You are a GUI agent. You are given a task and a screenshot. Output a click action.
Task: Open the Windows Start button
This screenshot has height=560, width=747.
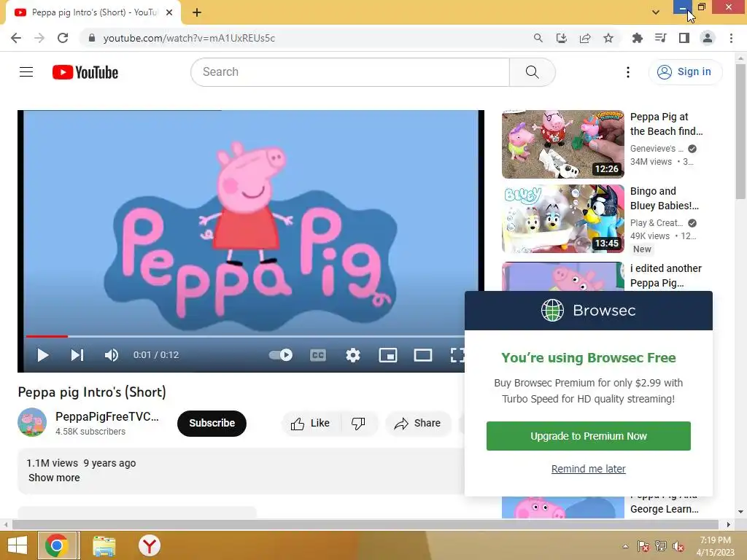(x=18, y=545)
